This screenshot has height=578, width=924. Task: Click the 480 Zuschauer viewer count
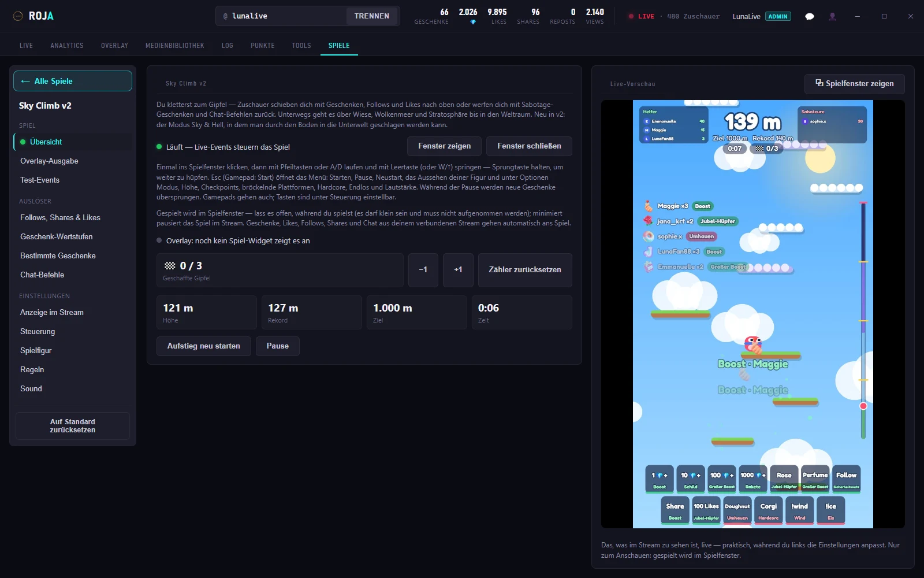(694, 16)
